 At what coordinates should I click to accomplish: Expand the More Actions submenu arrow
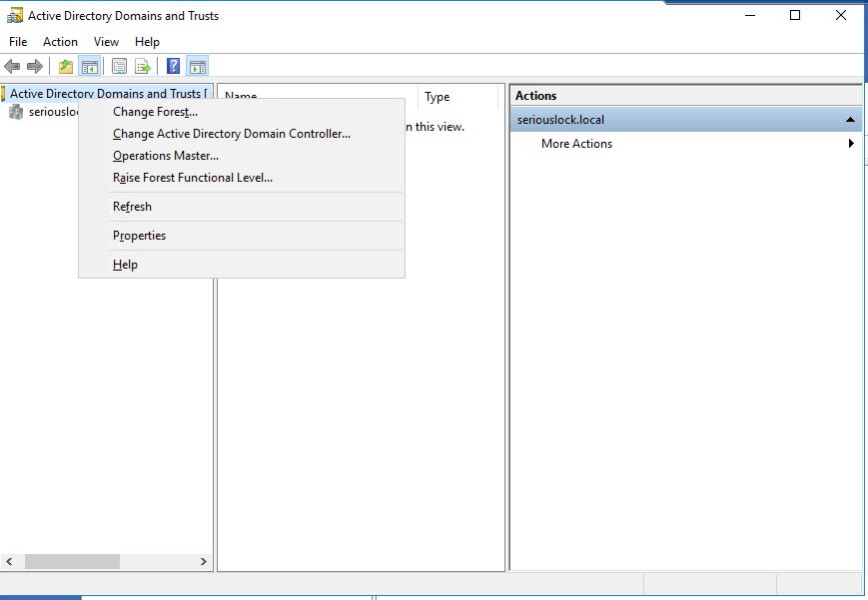(851, 144)
